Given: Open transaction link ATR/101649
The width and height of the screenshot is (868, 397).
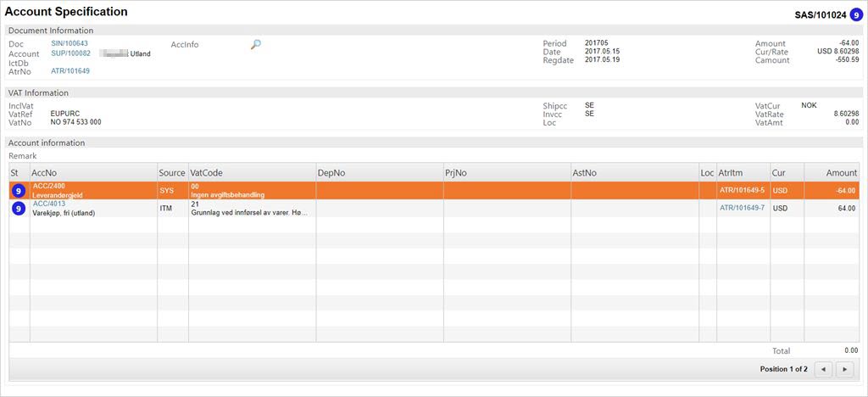Looking at the screenshot, I should point(70,71).
